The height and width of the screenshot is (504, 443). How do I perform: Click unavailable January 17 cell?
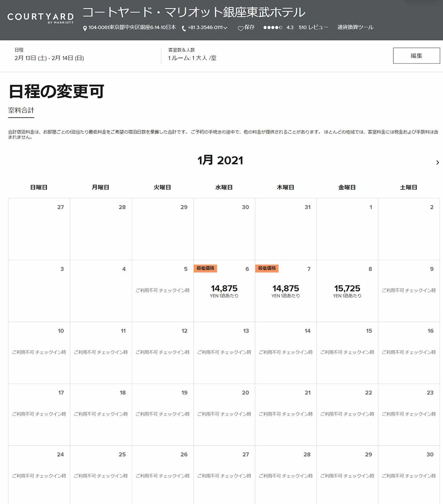pos(39,414)
